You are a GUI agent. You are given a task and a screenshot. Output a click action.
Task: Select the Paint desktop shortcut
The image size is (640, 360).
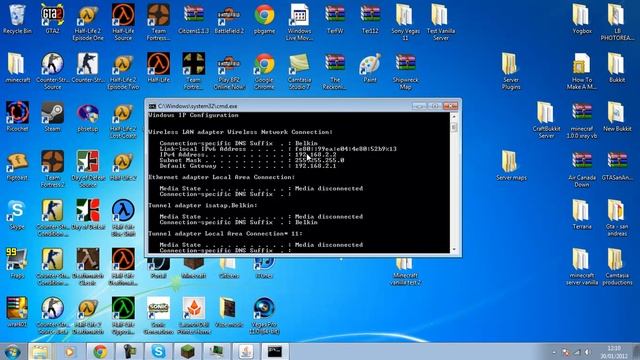click(370, 68)
